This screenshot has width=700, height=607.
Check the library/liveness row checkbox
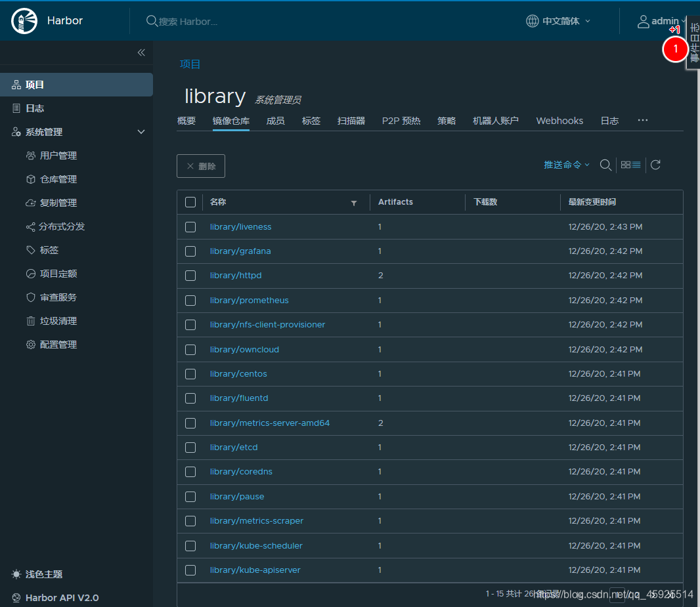point(190,227)
